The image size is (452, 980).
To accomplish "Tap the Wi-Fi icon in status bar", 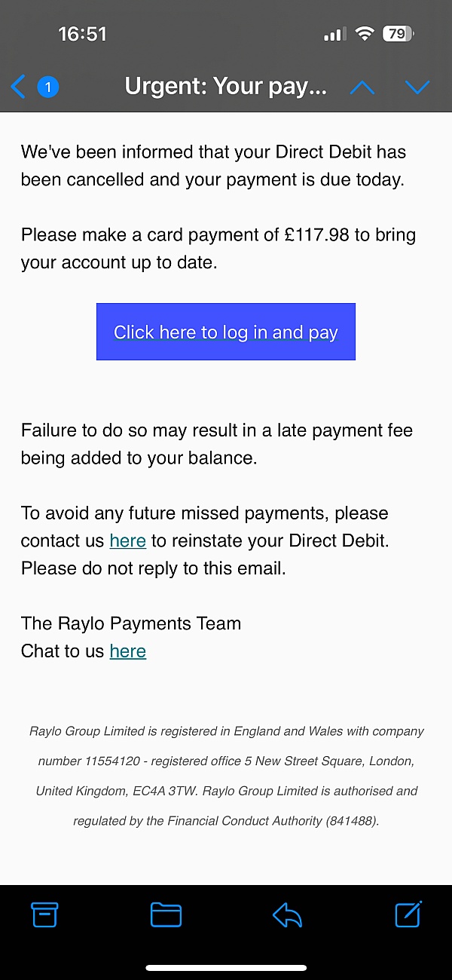I will tap(365, 34).
